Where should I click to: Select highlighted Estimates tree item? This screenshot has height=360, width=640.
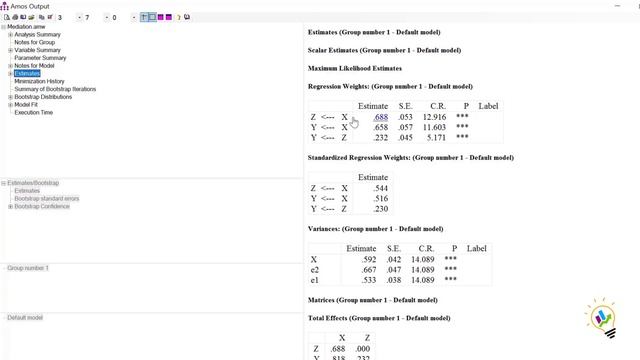pyautogui.click(x=27, y=73)
